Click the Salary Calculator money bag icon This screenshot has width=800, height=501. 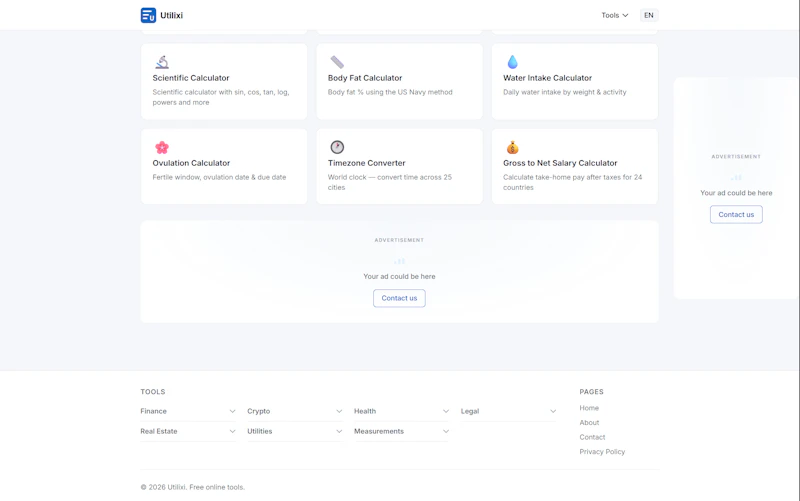click(512, 147)
